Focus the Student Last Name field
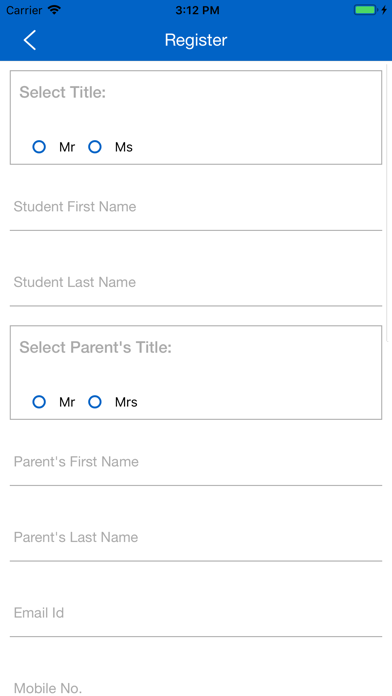This screenshot has width=392, height=696. tap(196, 282)
